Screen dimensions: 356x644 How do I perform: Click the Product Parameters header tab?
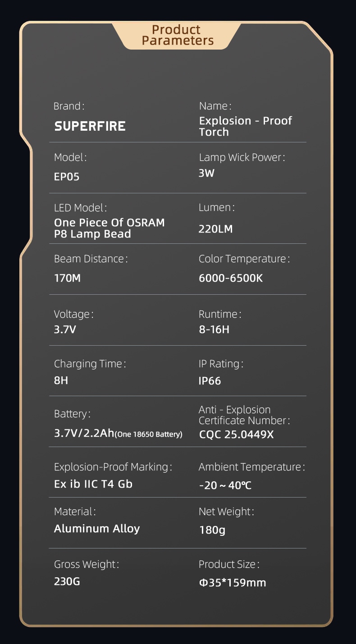pos(176,35)
